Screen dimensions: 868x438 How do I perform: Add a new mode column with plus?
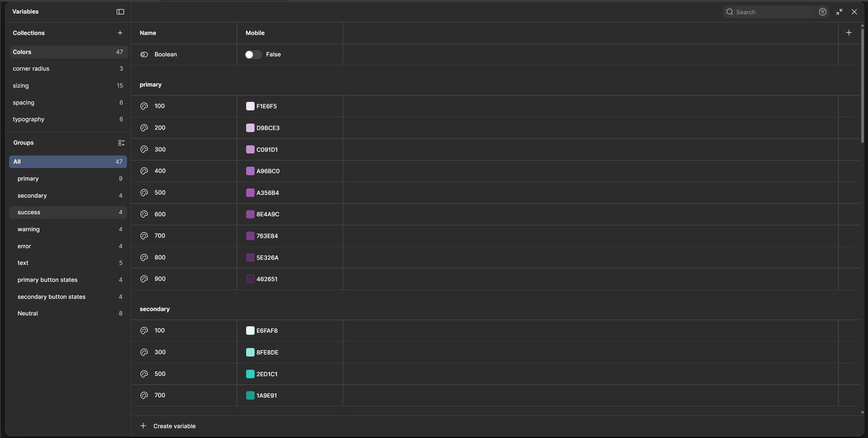pyautogui.click(x=849, y=33)
